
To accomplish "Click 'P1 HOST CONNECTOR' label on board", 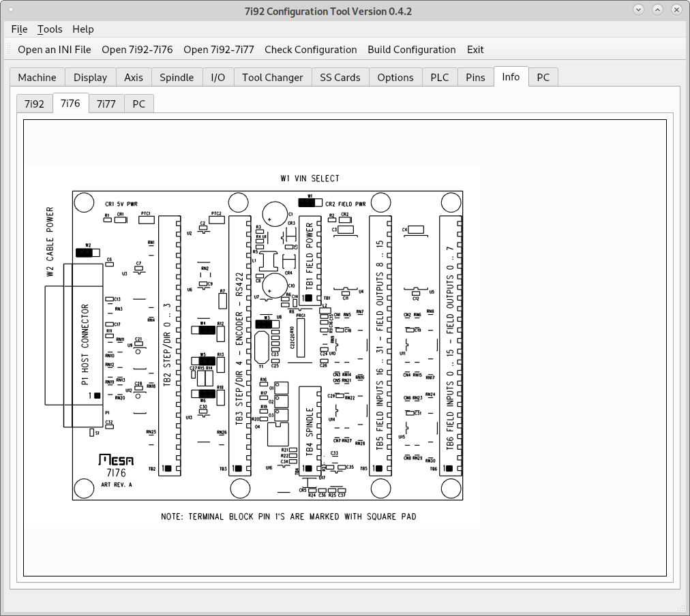I will coord(85,345).
